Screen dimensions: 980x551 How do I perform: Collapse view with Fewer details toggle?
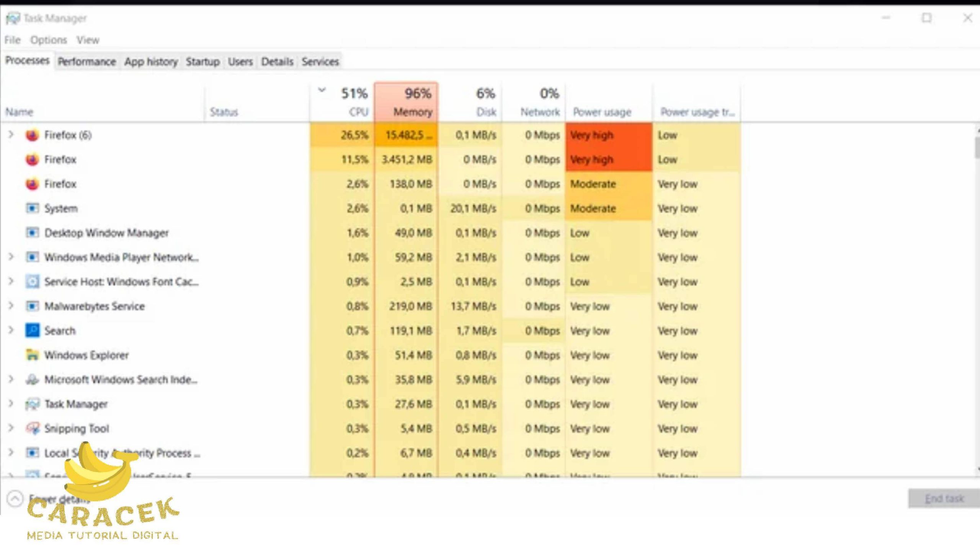pyautogui.click(x=15, y=499)
